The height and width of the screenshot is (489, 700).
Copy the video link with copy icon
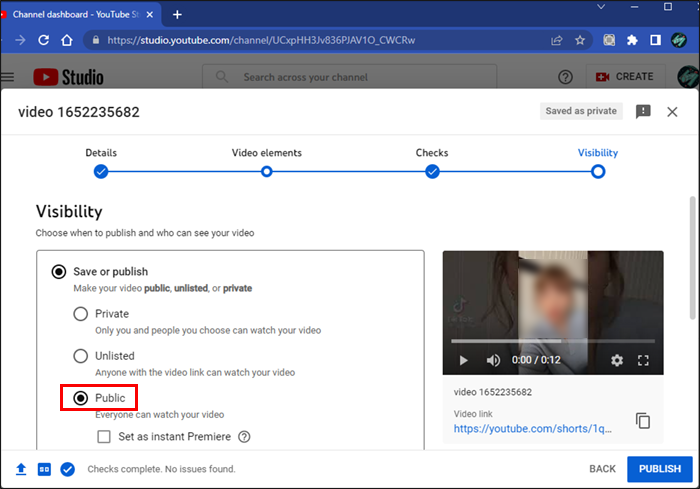(643, 420)
